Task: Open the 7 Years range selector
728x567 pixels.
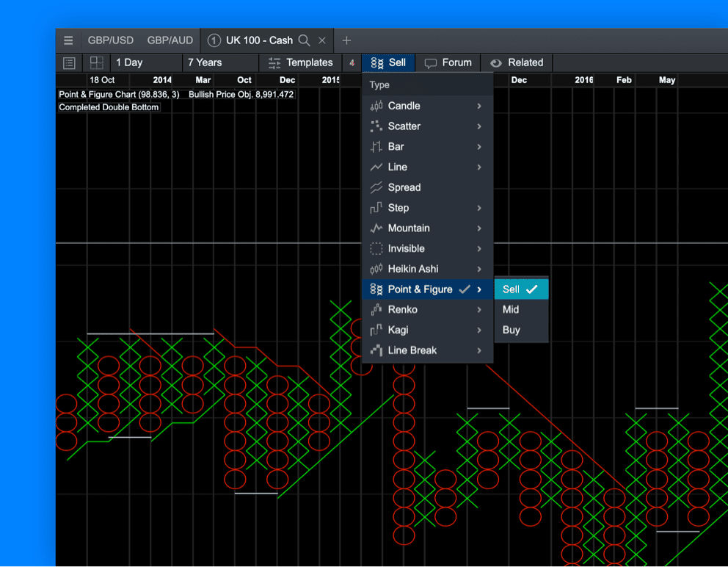Action: pyautogui.click(x=221, y=62)
